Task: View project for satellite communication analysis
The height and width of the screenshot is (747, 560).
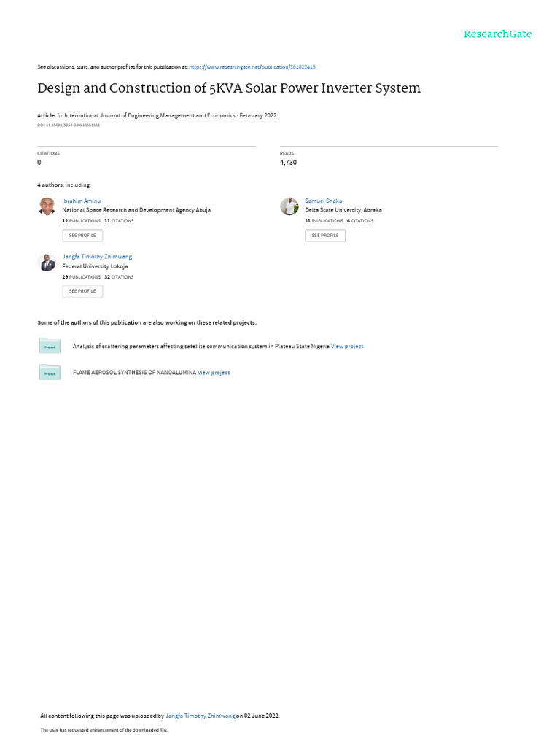Action: [347, 347]
